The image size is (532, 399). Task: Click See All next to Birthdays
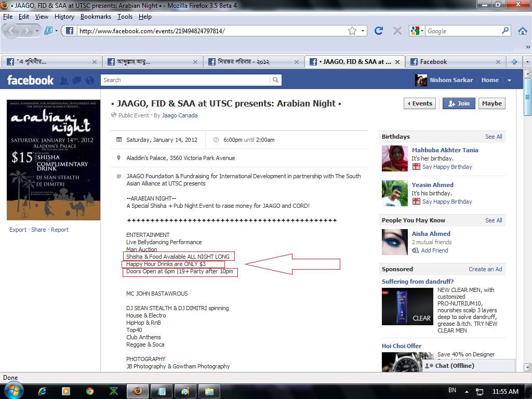point(494,137)
